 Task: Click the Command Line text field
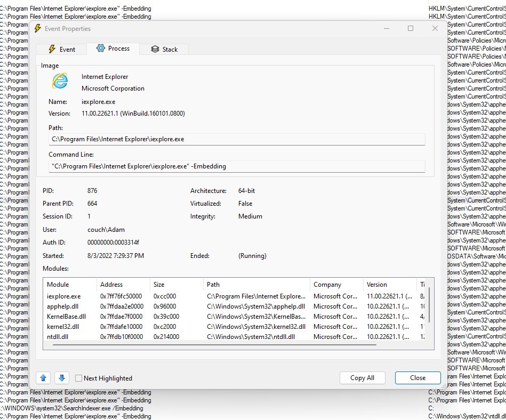pyautogui.click(x=237, y=166)
